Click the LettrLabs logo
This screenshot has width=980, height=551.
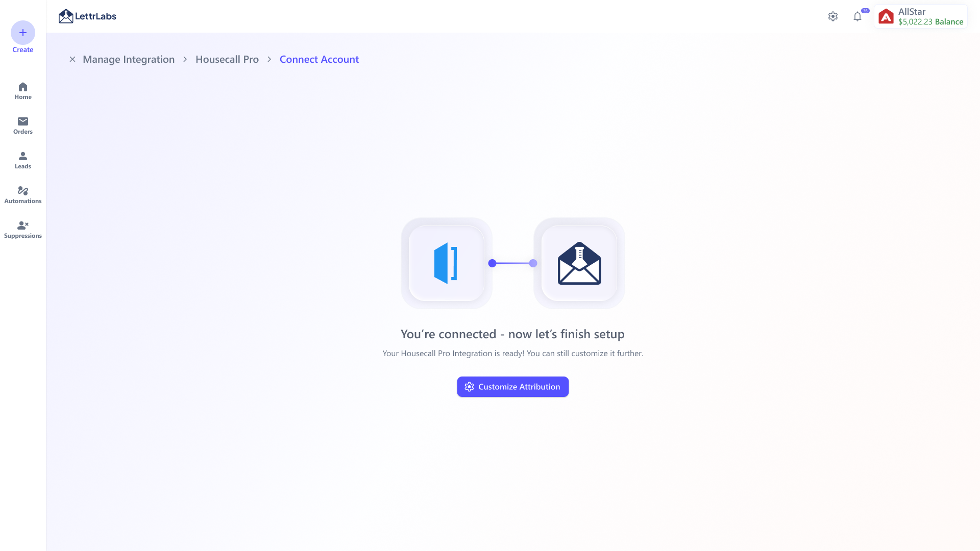87,16
